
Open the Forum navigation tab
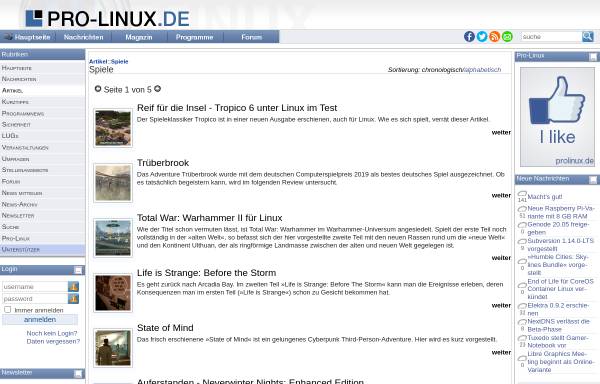point(251,37)
